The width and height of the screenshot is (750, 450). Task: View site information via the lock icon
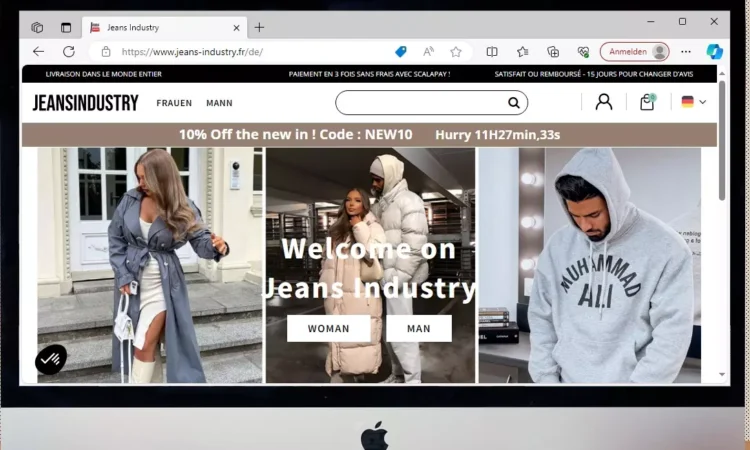coord(106,52)
